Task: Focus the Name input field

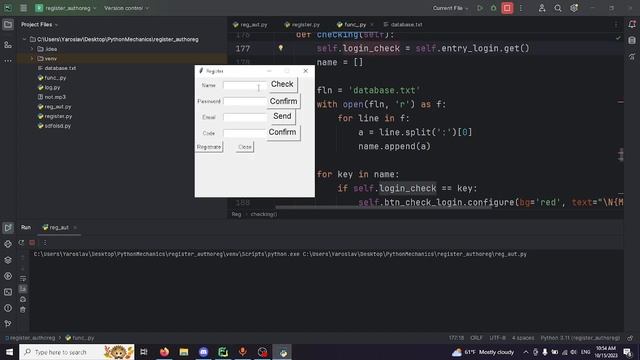Action: (x=245, y=86)
